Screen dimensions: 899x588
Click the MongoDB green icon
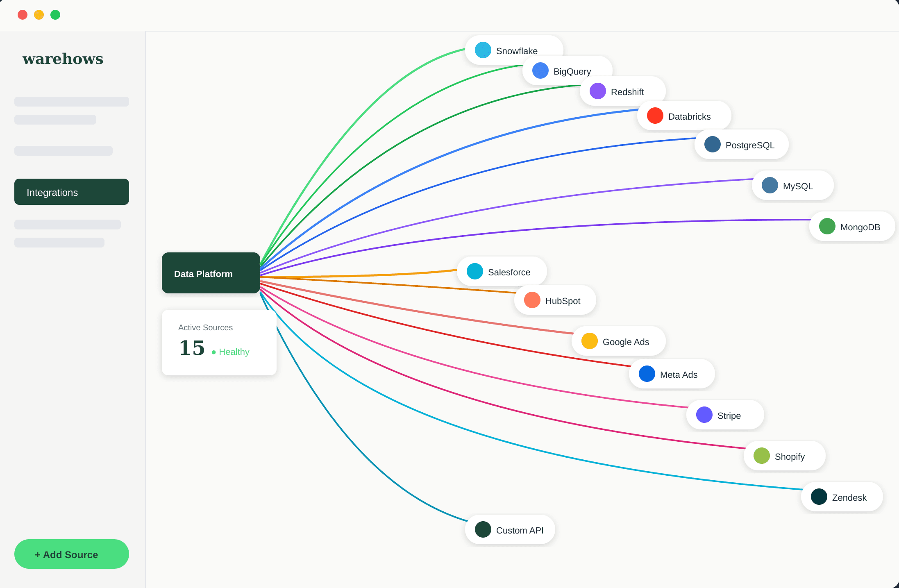tap(827, 227)
